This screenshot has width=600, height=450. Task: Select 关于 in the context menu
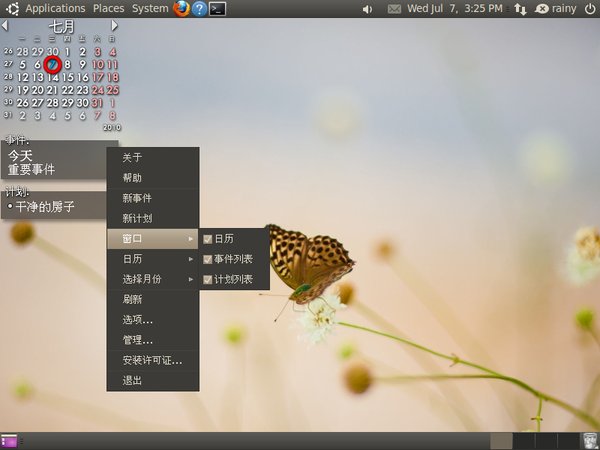153,158
